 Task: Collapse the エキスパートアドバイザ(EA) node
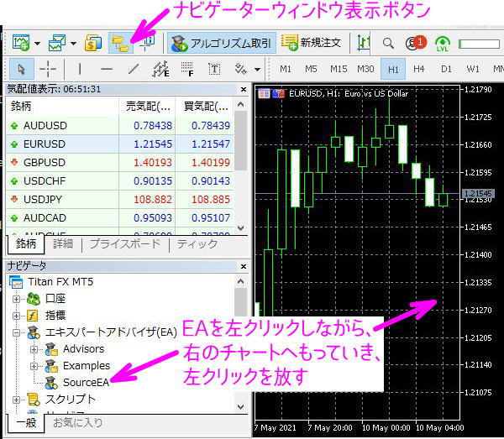click(16, 332)
